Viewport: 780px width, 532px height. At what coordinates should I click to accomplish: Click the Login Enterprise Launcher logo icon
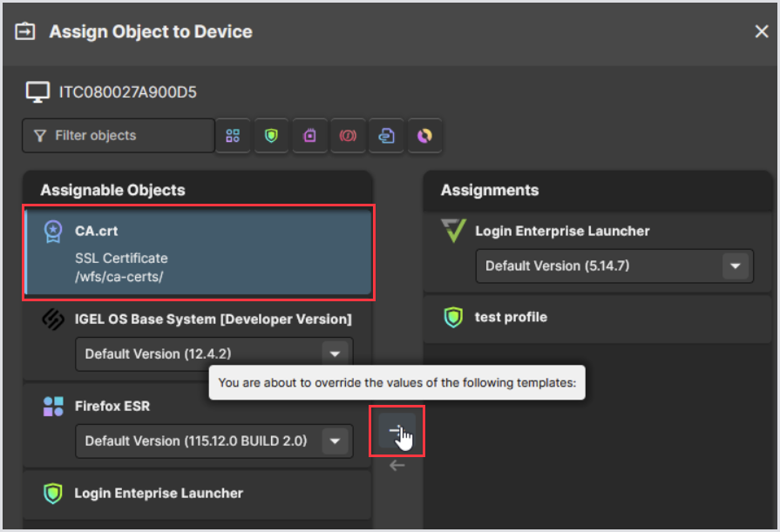tap(453, 232)
